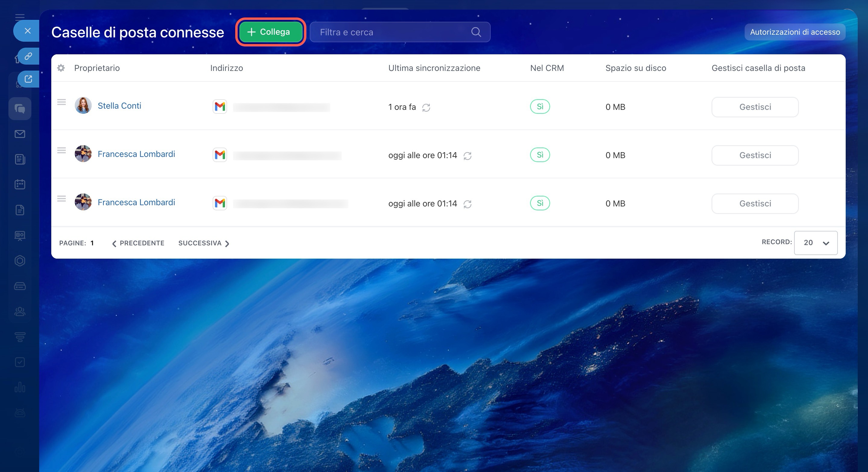Refresh sync for Stella Conti mailbox

point(426,107)
